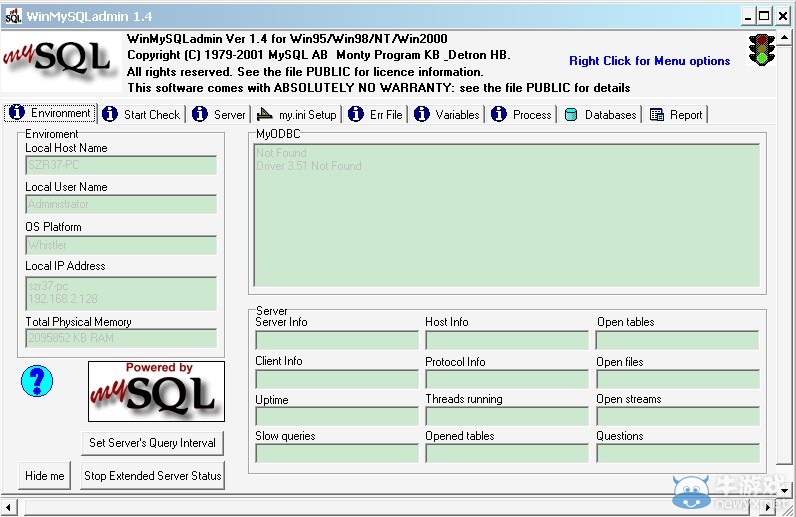Click the WinMySQLadmin title bar icon
Screen dimensions: 796x517
[x=13, y=16]
